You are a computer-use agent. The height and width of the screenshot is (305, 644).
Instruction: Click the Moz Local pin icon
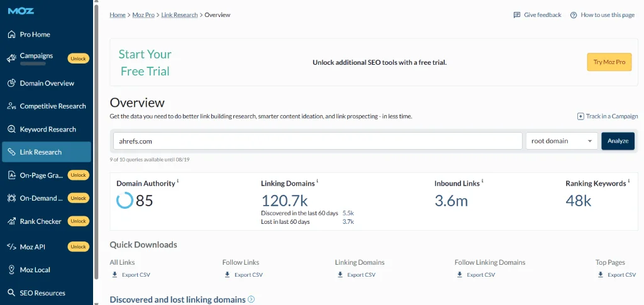(11, 270)
